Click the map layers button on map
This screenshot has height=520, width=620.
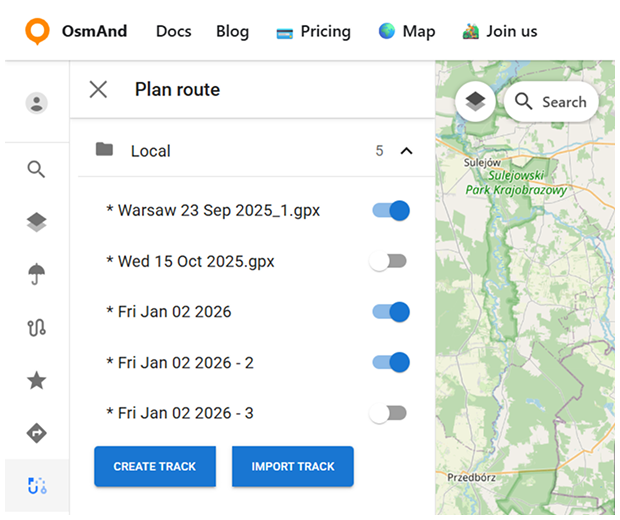[475, 101]
